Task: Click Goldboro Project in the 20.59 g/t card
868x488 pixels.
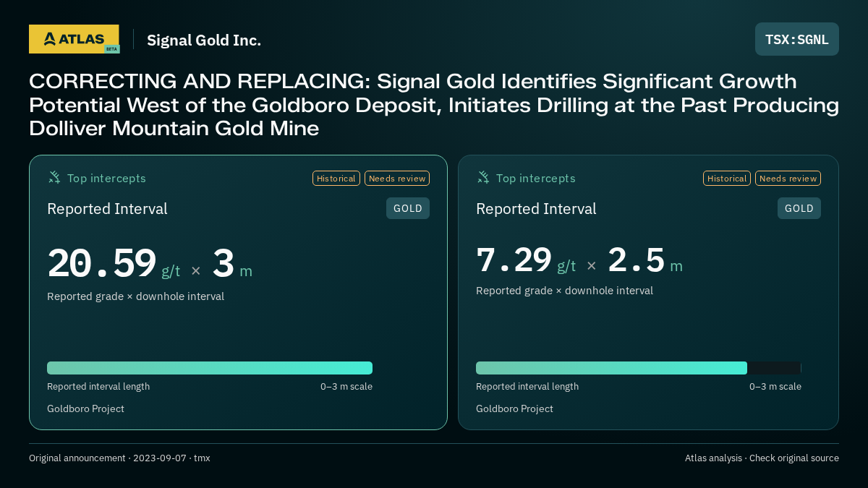Action: (x=85, y=408)
